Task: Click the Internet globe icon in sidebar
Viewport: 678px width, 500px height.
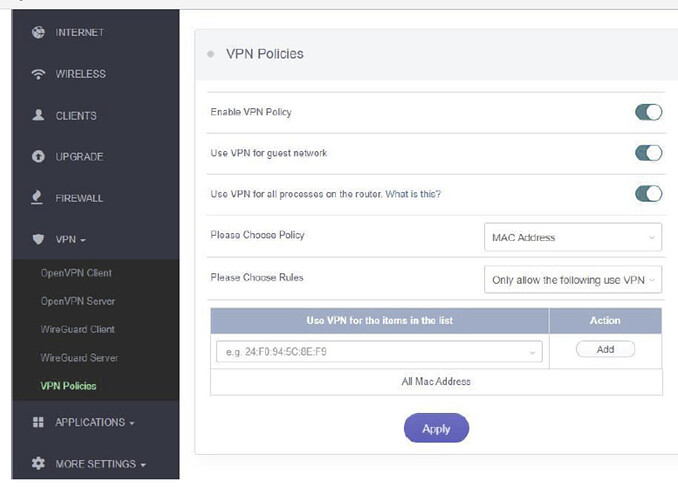Action: [x=39, y=32]
